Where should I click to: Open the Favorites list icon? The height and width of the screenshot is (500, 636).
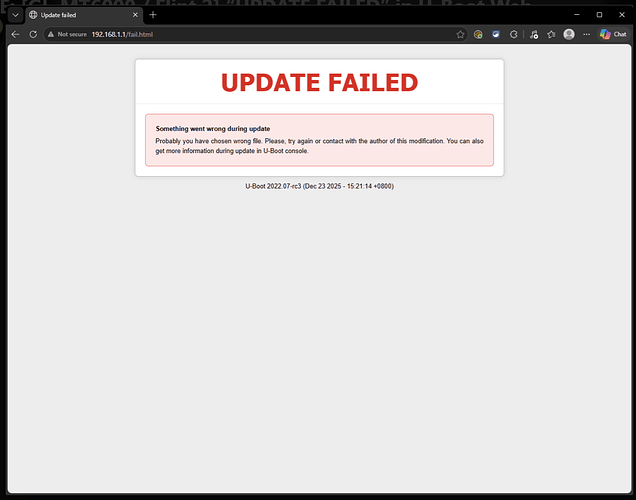pyautogui.click(x=551, y=34)
